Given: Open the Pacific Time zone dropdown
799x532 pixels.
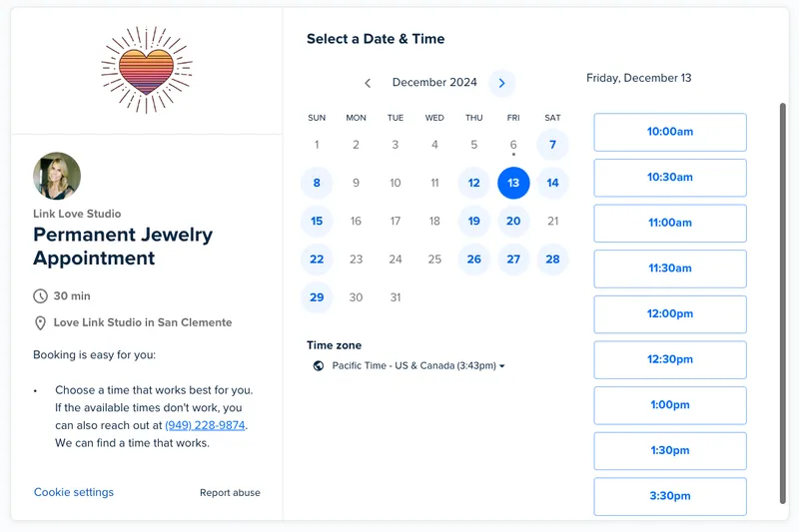Looking at the screenshot, I should pos(417,365).
